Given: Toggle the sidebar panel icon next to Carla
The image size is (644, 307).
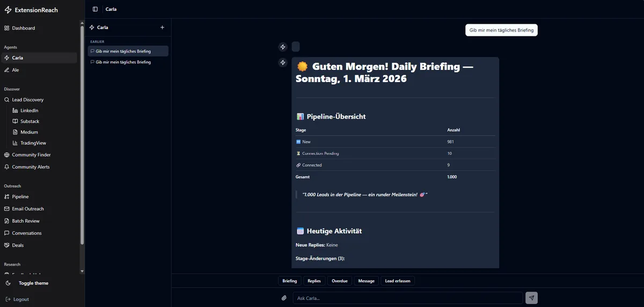Looking at the screenshot, I should [x=95, y=9].
